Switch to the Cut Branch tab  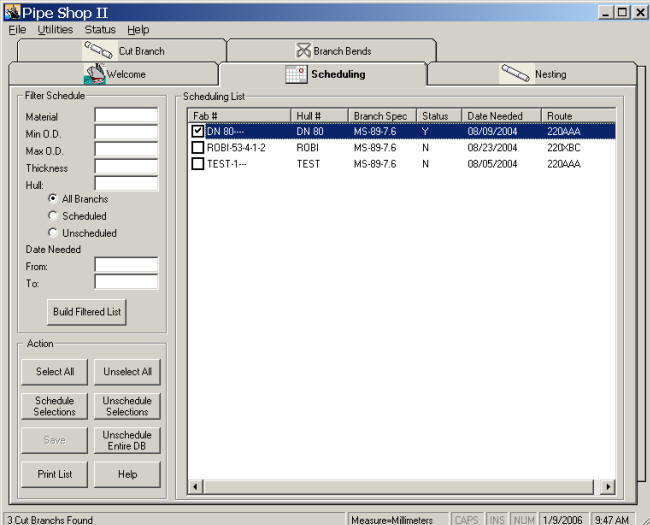[x=122, y=51]
